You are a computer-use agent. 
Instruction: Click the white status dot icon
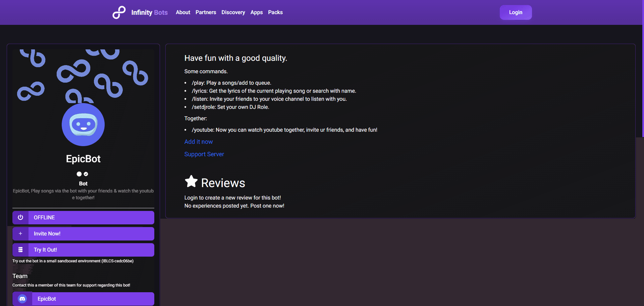pyautogui.click(x=79, y=174)
